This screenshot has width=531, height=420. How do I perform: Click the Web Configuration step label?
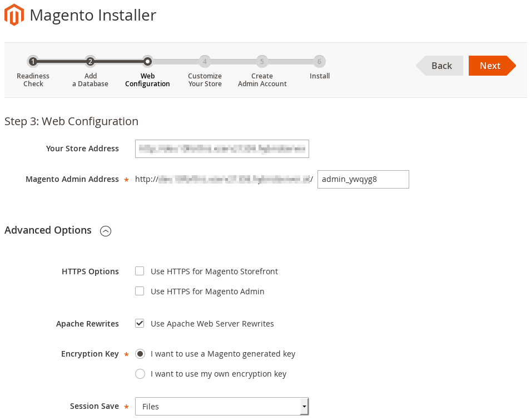147,80
